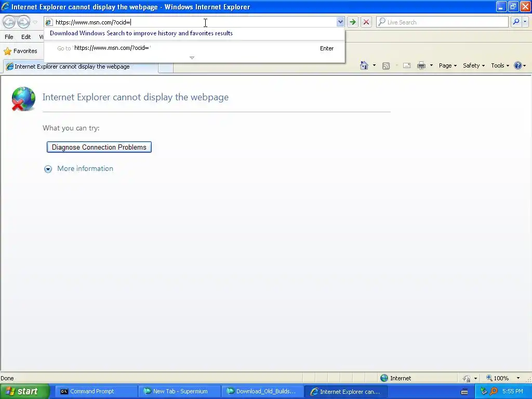Open the Page menu
The image size is (532, 399).
click(447, 65)
